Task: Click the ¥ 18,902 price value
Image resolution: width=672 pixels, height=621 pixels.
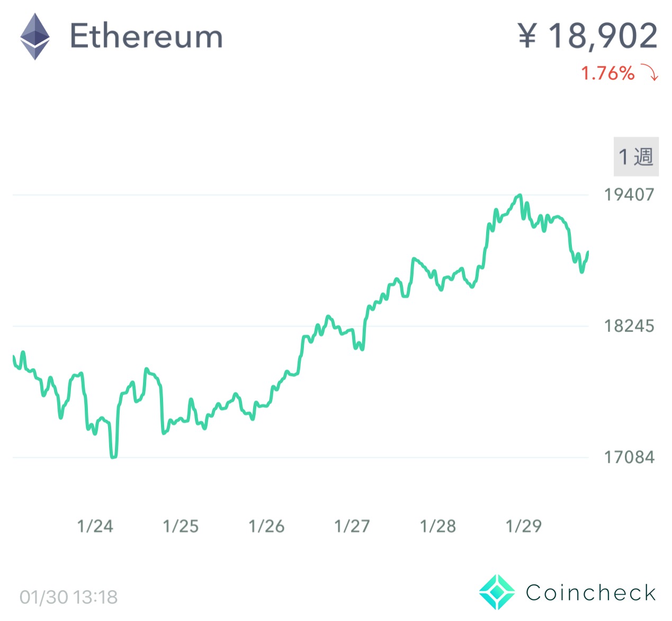Action: click(588, 36)
